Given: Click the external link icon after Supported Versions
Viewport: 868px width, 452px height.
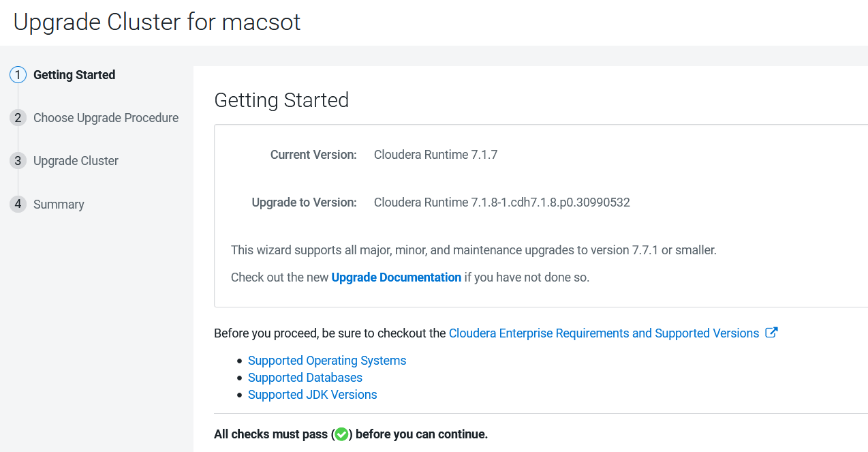Looking at the screenshot, I should click(771, 333).
